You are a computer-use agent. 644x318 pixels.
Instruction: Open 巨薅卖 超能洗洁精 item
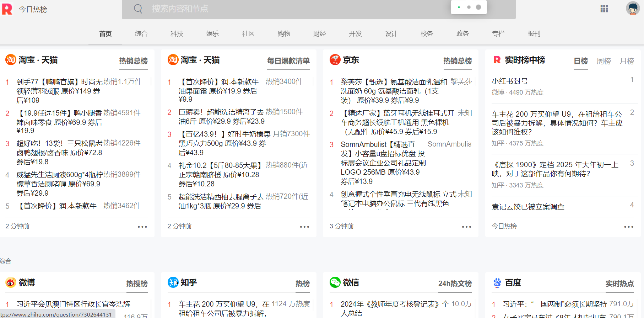tap(221, 117)
